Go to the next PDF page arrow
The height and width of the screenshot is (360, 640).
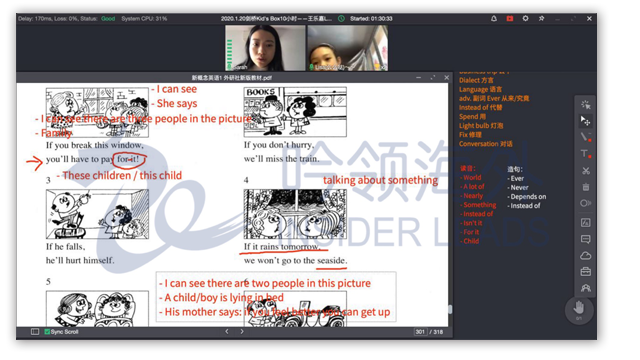coord(242,331)
